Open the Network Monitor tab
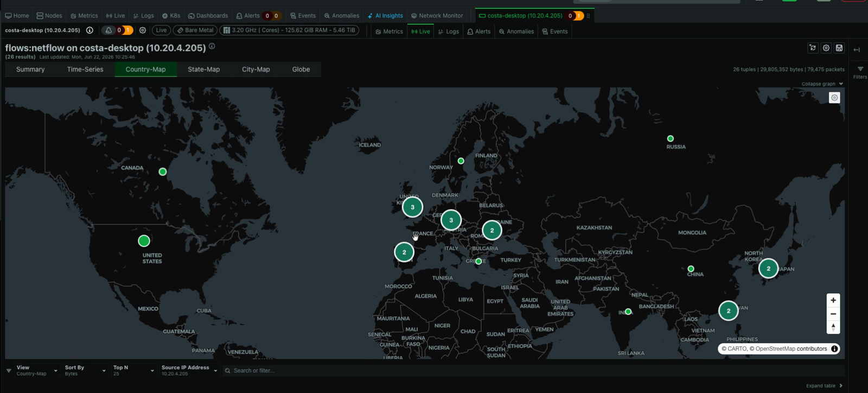The width and height of the screenshot is (868, 393). point(437,16)
